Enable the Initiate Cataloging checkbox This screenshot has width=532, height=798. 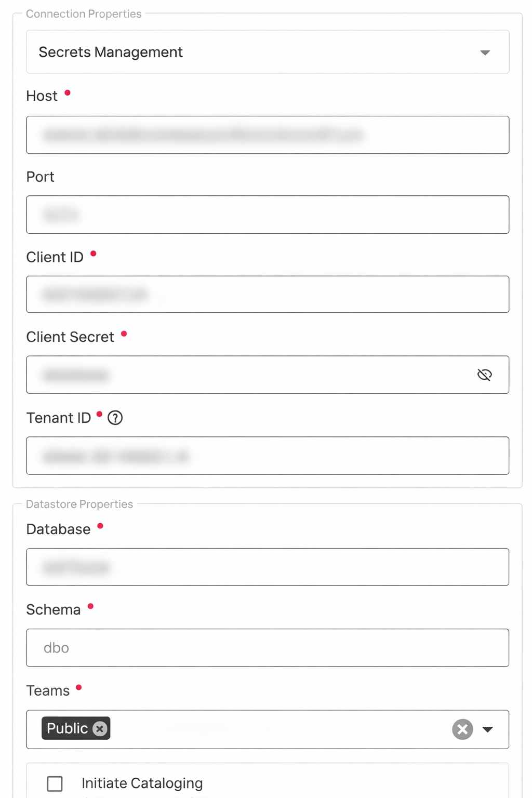pyautogui.click(x=55, y=783)
